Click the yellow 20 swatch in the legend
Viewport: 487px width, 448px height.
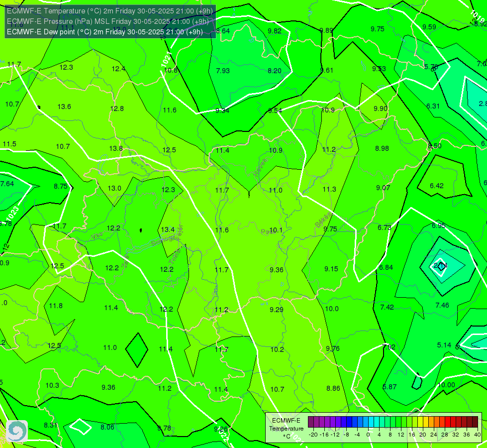point(420,422)
